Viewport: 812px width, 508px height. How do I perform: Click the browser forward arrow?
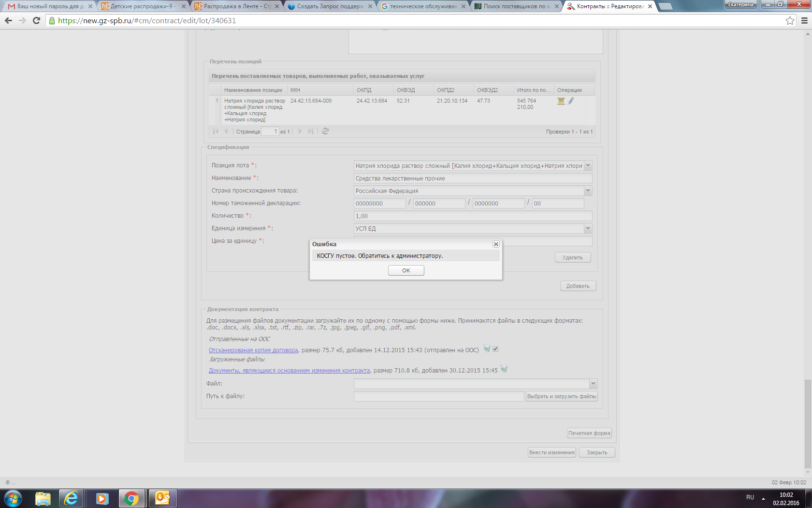[22, 20]
